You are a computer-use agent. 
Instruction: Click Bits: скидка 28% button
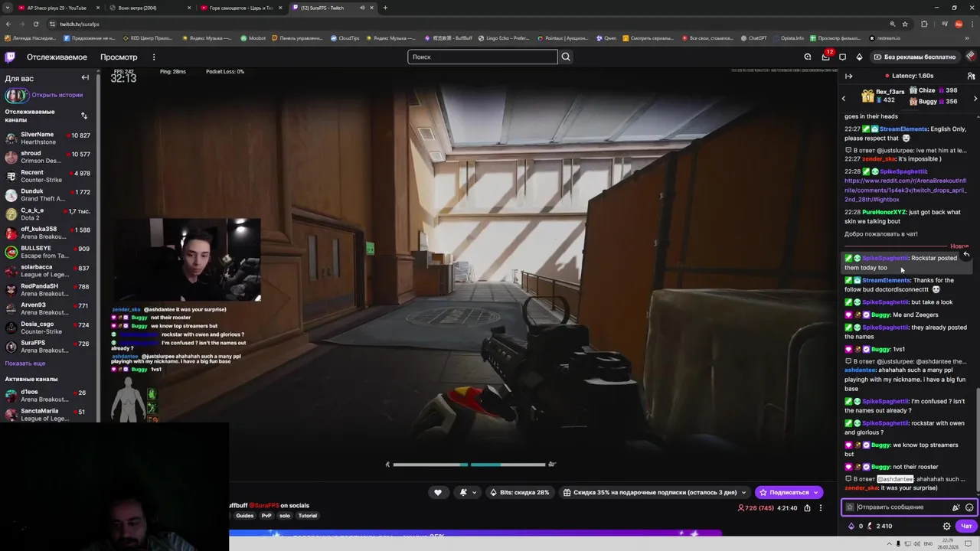(x=519, y=492)
